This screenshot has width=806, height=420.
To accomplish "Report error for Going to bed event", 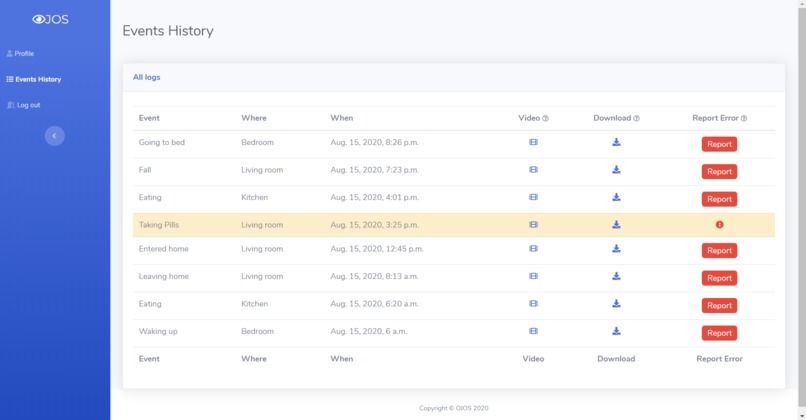I will (x=719, y=144).
